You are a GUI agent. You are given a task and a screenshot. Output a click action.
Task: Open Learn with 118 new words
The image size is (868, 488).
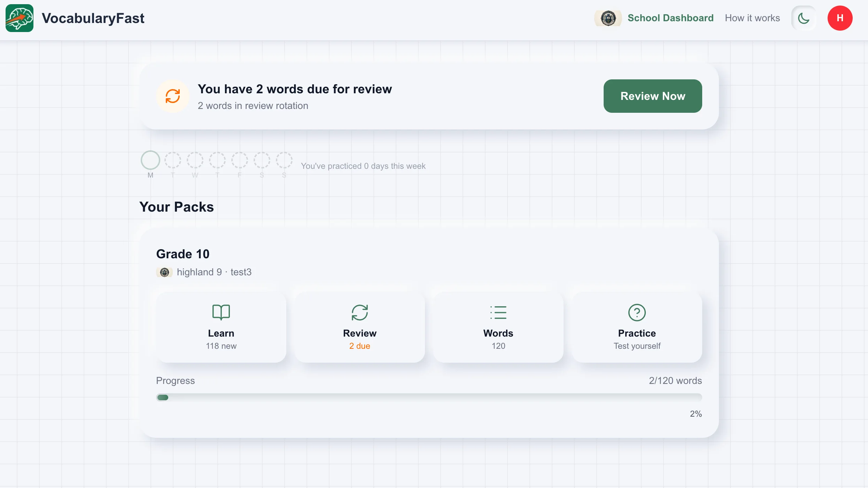coord(221,327)
